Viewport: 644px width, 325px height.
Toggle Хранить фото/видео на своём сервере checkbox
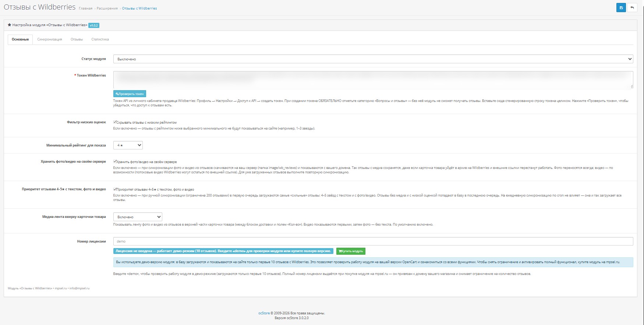tap(115, 162)
